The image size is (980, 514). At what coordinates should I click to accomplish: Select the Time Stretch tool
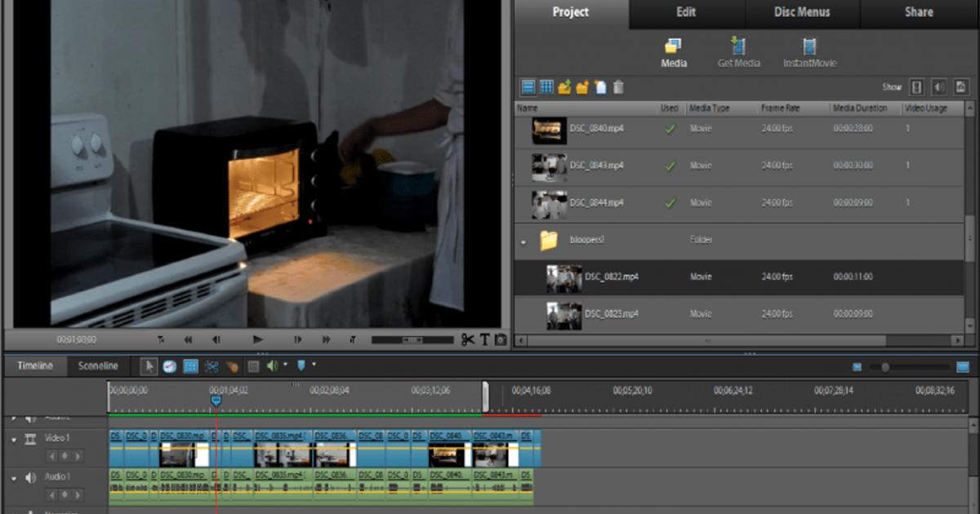tap(168, 366)
